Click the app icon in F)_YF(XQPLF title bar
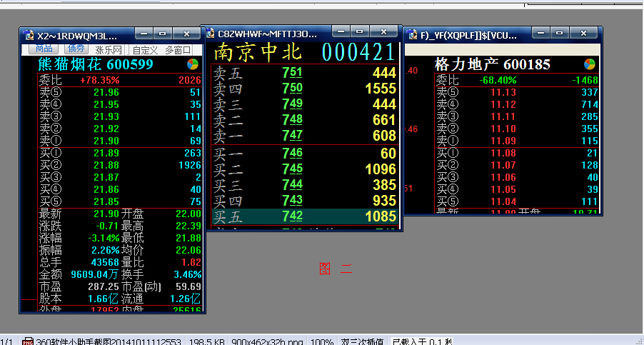 tap(413, 35)
